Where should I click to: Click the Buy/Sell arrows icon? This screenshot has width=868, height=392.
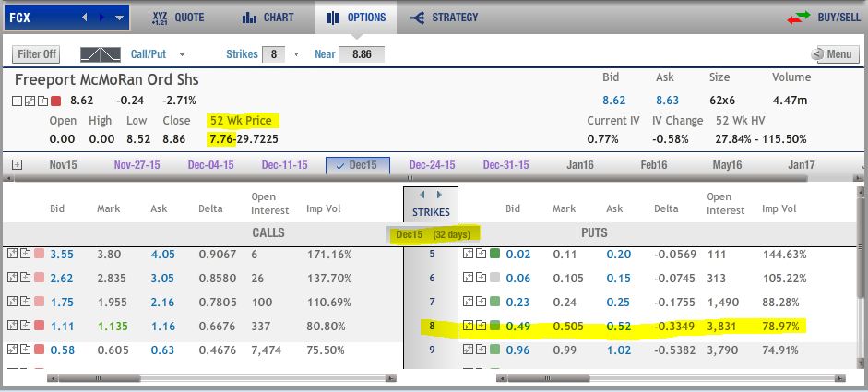[x=798, y=18]
